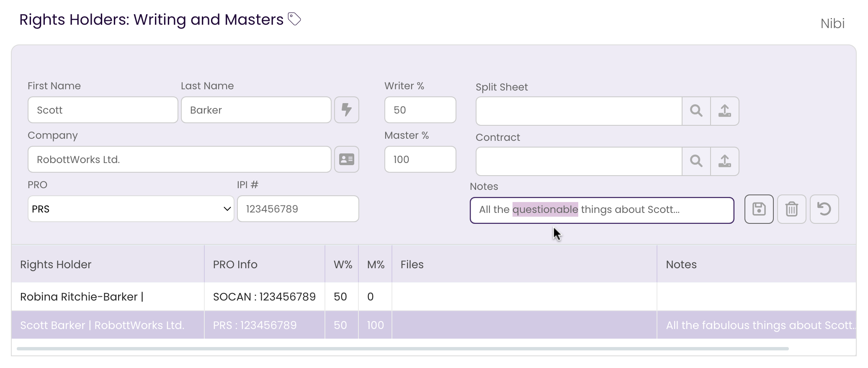Select the Writer % field

click(x=420, y=110)
